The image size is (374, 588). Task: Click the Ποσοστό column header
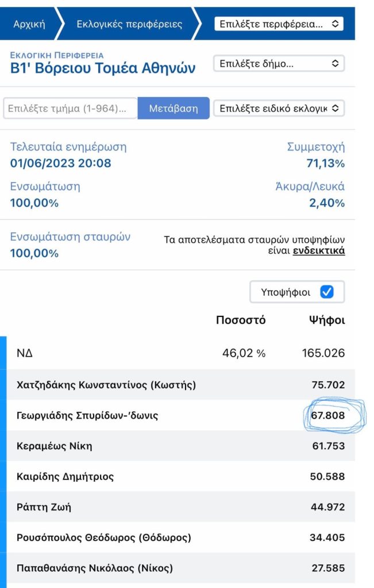click(241, 320)
